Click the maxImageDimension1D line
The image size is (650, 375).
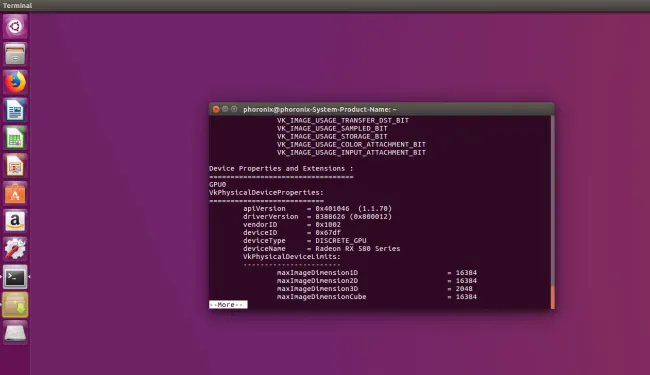pyautogui.click(x=377, y=273)
